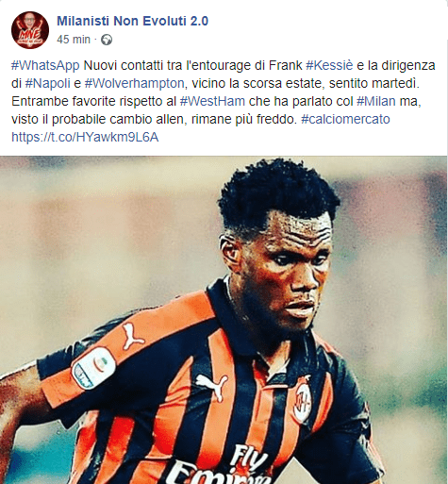The image size is (448, 484).
Task: Open the #Wolverhampton hashtag
Action: [134, 84]
